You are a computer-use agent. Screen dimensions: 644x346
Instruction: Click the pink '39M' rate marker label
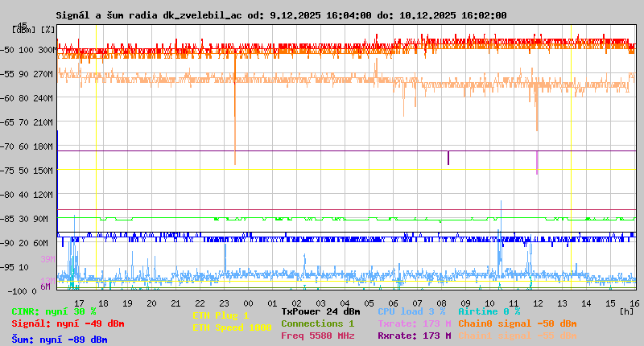tap(47, 259)
